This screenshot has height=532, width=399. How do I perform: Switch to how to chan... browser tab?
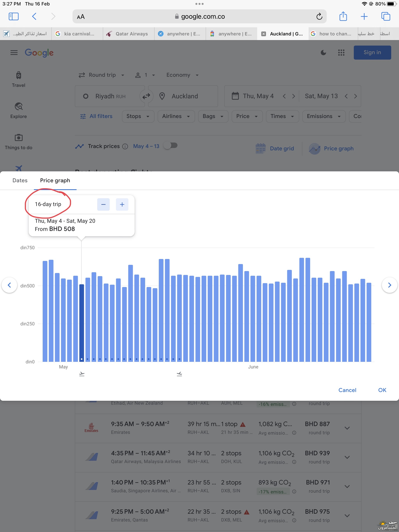coord(333,34)
